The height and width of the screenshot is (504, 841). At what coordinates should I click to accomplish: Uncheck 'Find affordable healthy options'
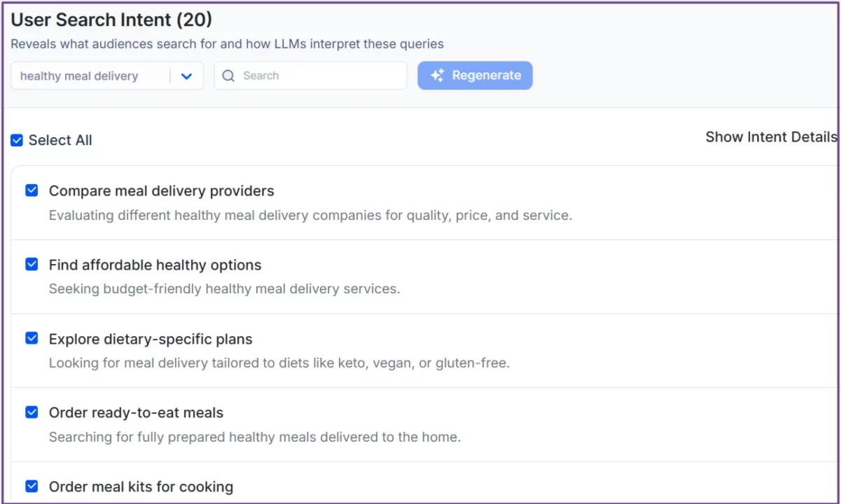click(32, 264)
